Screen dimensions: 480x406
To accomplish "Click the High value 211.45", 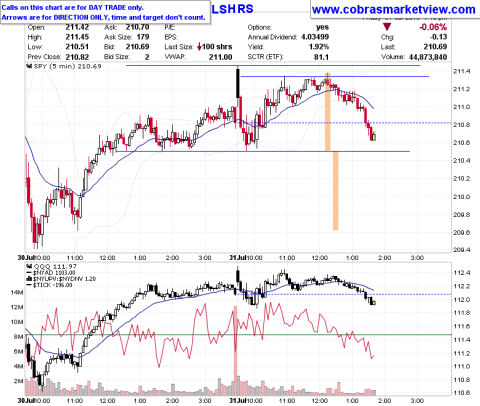I will (x=77, y=37).
